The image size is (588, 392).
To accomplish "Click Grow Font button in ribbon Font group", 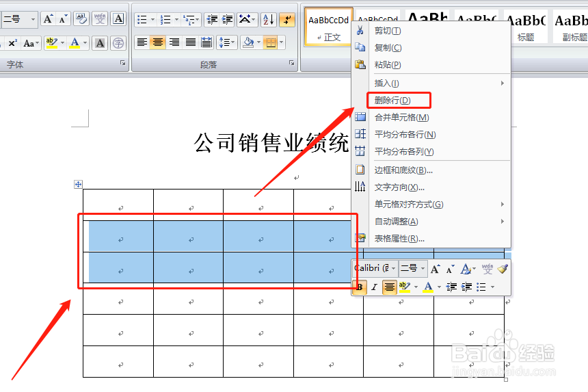I will coord(48,19).
